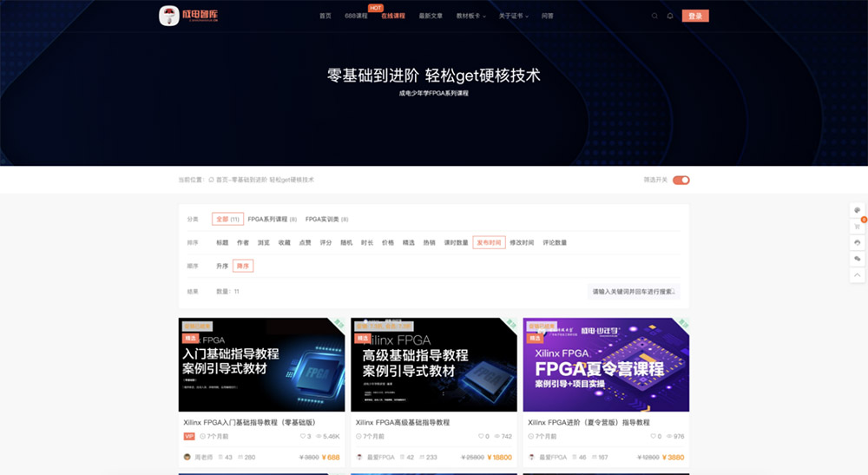
Task: Expand the 教材板卡 dropdown menu
Action: [x=470, y=16]
